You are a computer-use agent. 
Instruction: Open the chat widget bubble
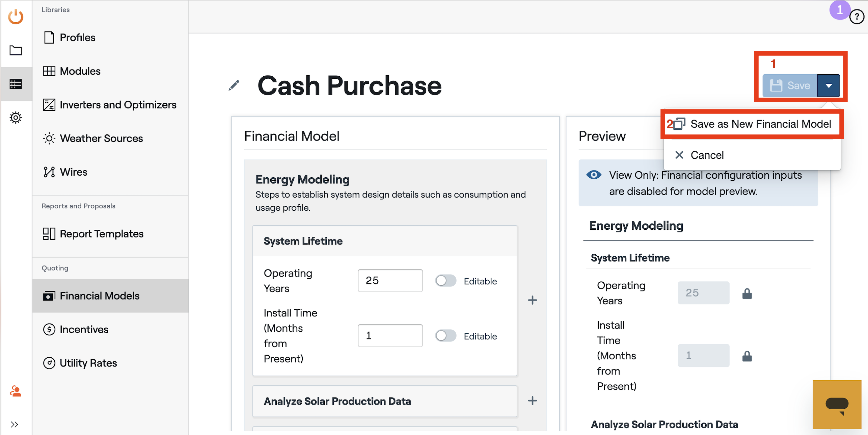pyautogui.click(x=837, y=404)
